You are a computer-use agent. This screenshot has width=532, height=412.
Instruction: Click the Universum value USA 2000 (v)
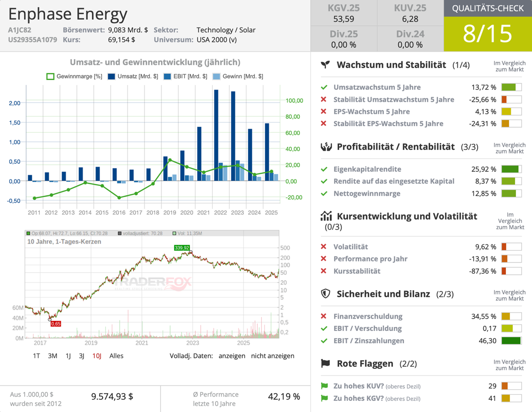[216, 40]
